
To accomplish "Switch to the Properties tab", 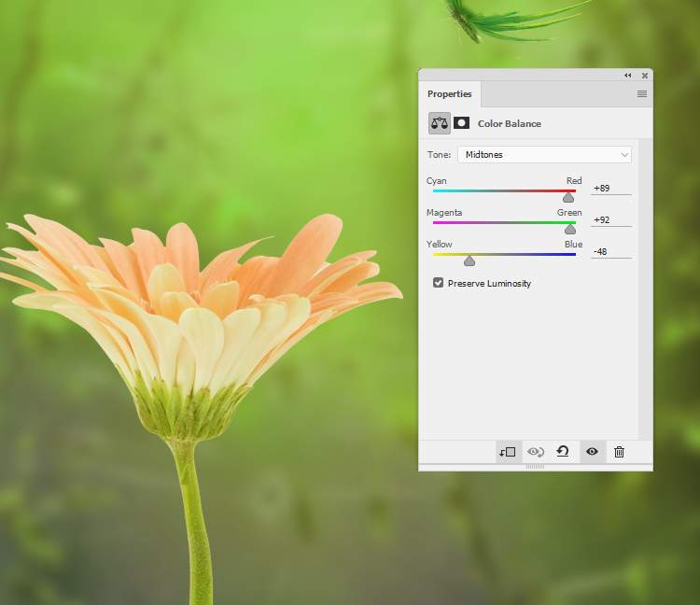I will (450, 93).
